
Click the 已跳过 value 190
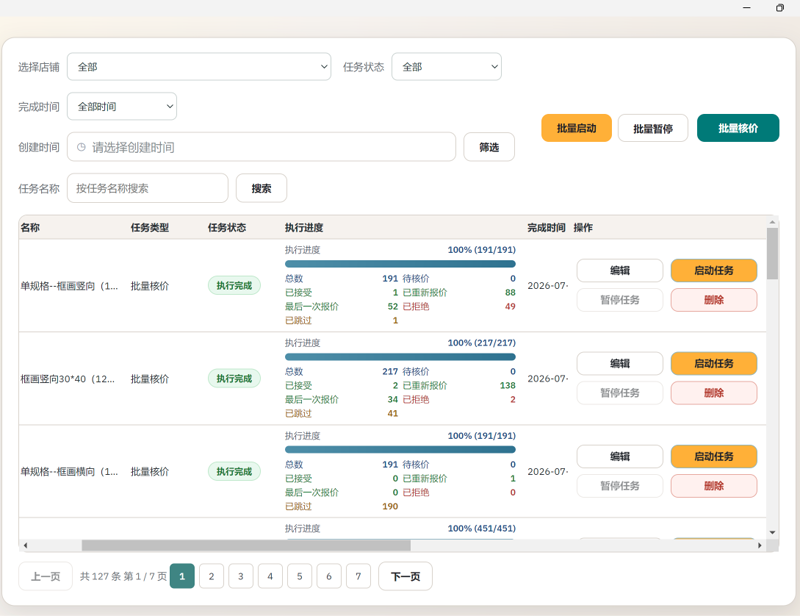point(390,506)
